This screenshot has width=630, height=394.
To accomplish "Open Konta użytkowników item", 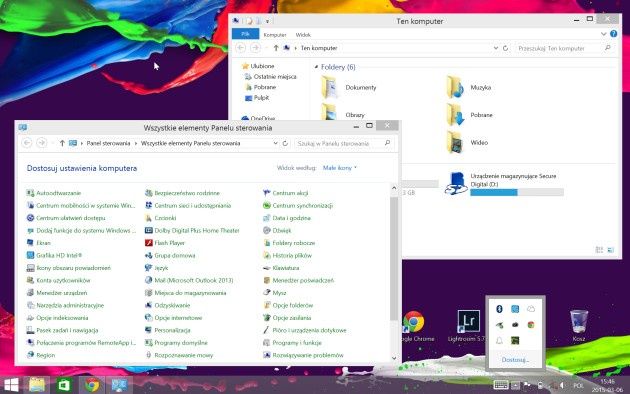I will 58,280.
